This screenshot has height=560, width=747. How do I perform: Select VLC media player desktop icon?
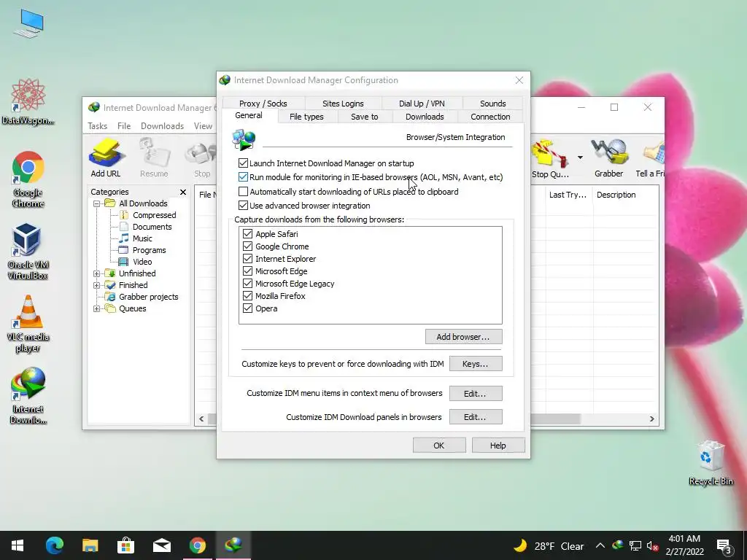pos(28,323)
